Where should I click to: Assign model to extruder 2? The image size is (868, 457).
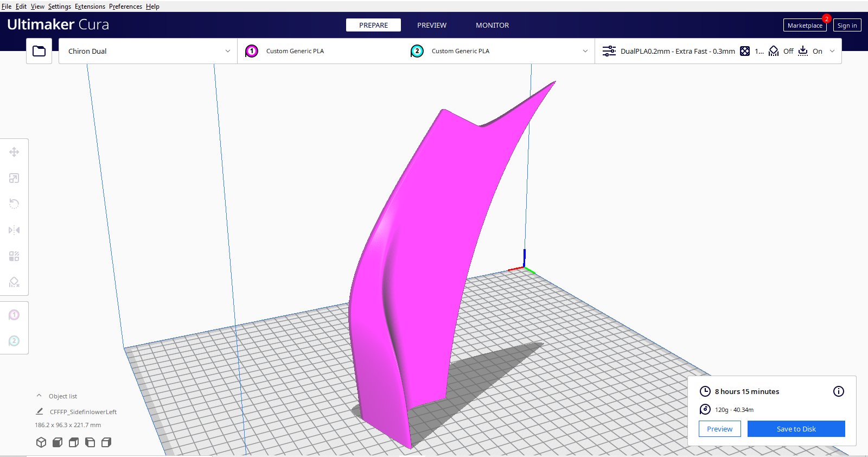click(x=14, y=341)
